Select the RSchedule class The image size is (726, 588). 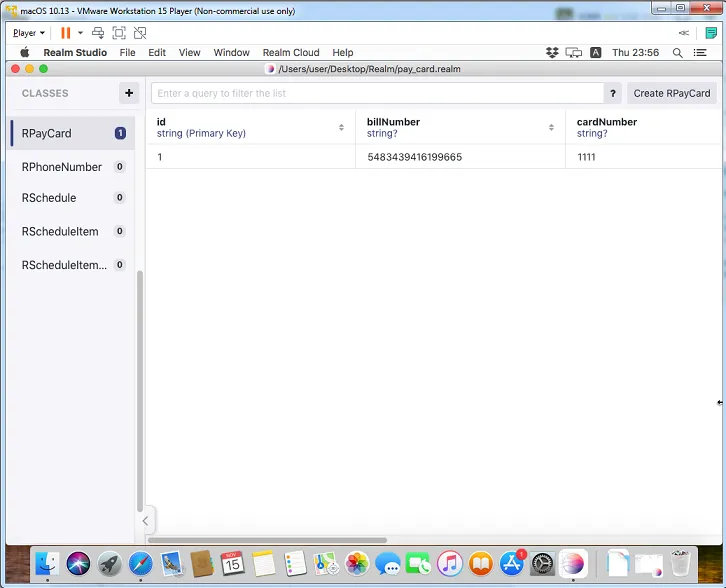click(x=73, y=198)
